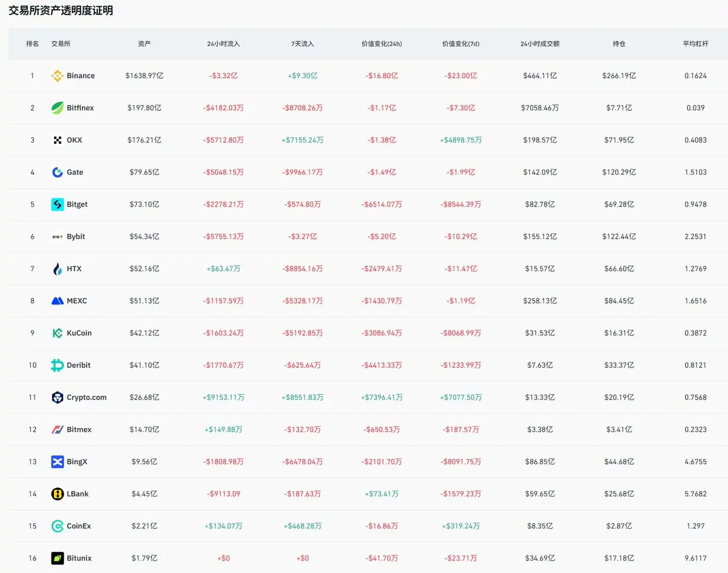Sort by the 24小时流入 column header
The height and width of the screenshot is (573, 728).
(223, 44)
